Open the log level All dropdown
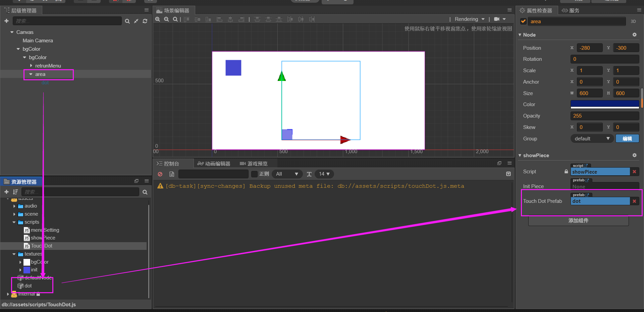 (x=287, y=174)
